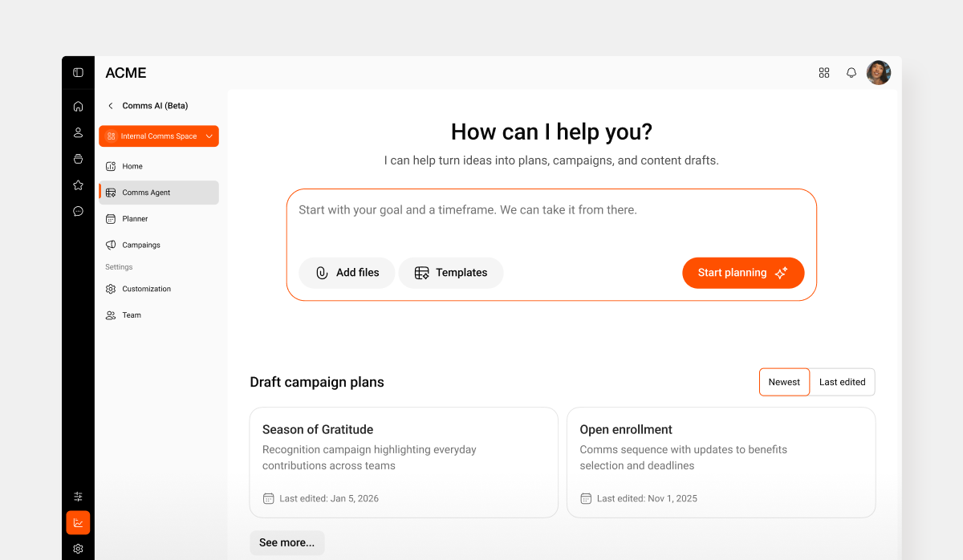The image size is (963, 560).
Task: Switch sorting to Last edited
Action: tap(842, 382)
